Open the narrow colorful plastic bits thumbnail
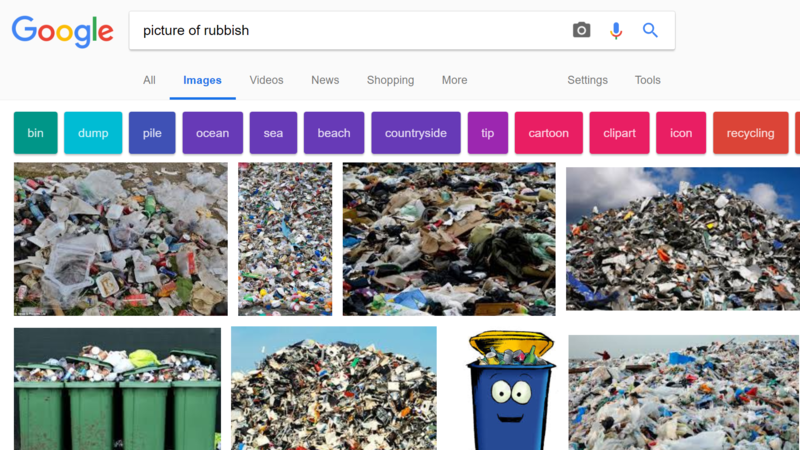This screenshot has height=450, width=800. [x=285, y=239]
